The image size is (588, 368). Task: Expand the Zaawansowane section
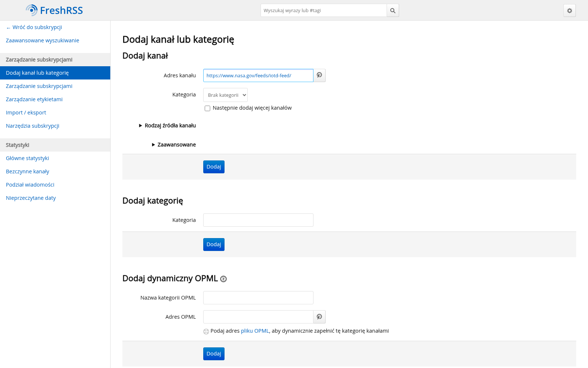click(x=174, y=145)
